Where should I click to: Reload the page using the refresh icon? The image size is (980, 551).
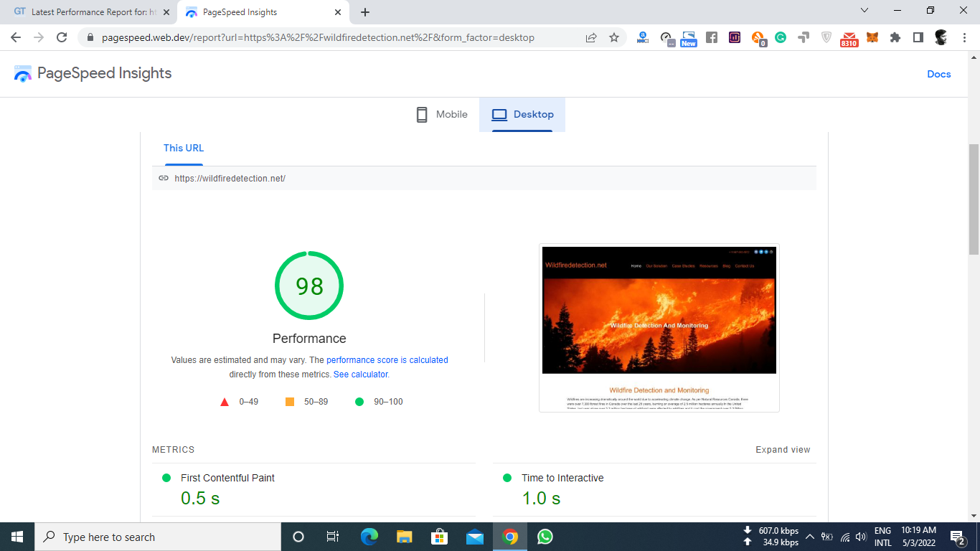(x=62, y=37)
